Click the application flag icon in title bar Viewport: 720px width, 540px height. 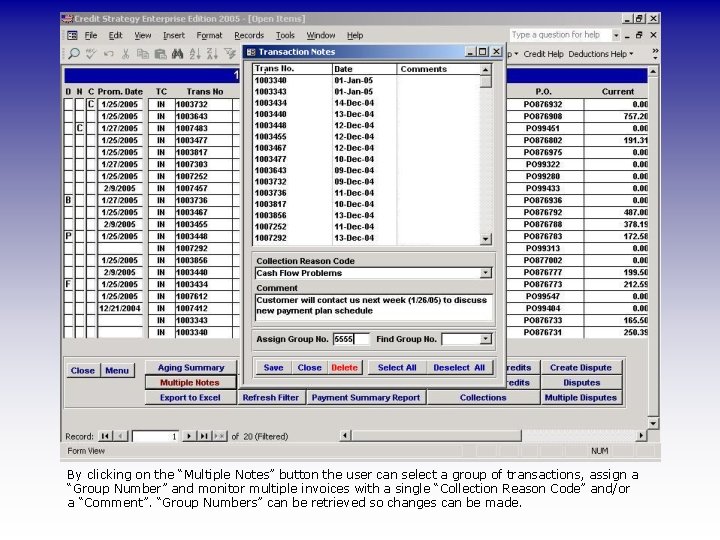(67, 19)
